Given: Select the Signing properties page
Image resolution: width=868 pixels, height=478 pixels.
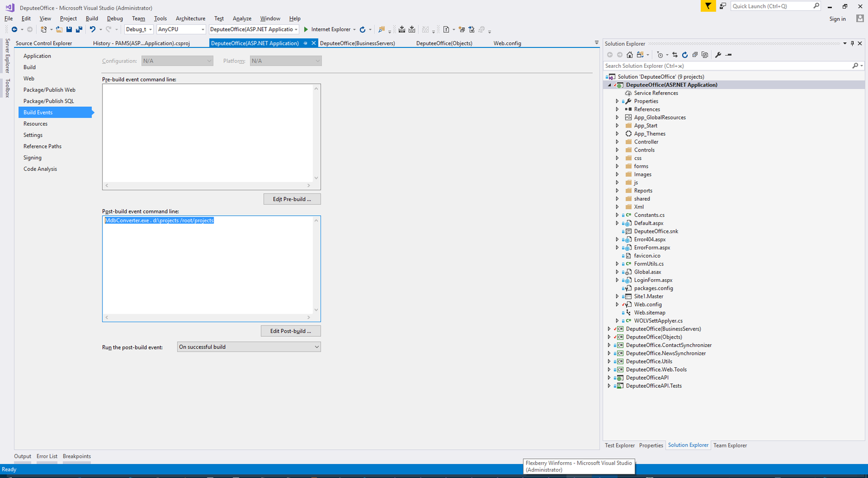Looking at the screenshot, I should (33, 158).
